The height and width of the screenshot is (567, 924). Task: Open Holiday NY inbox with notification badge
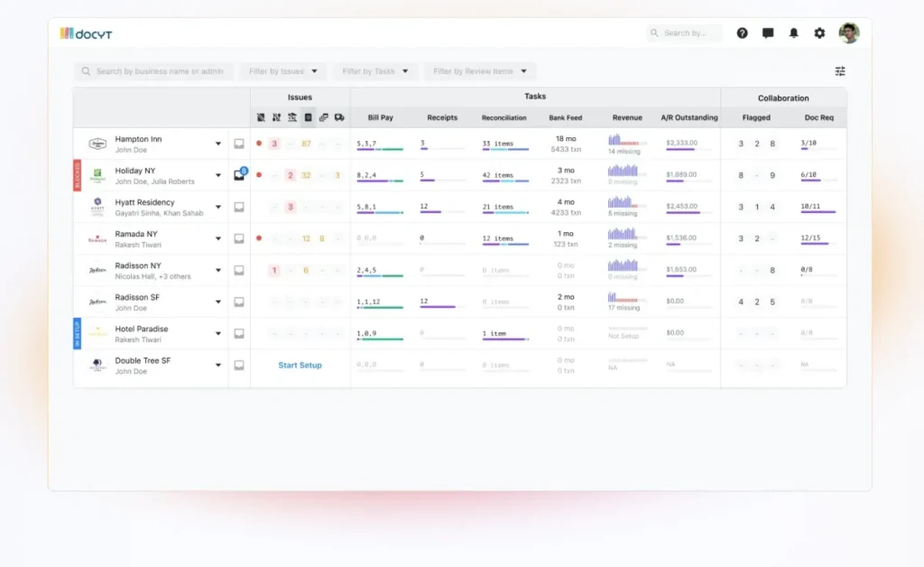click(x=240, y=175)
